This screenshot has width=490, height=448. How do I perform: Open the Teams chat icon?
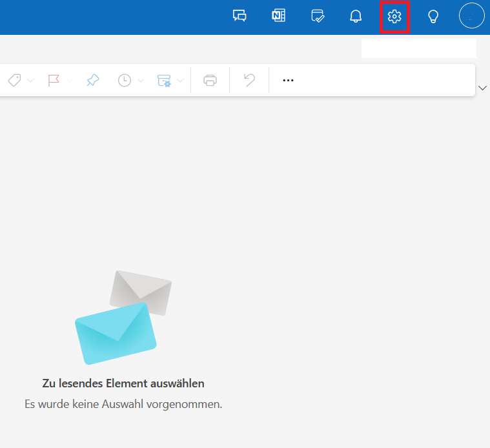240,17
